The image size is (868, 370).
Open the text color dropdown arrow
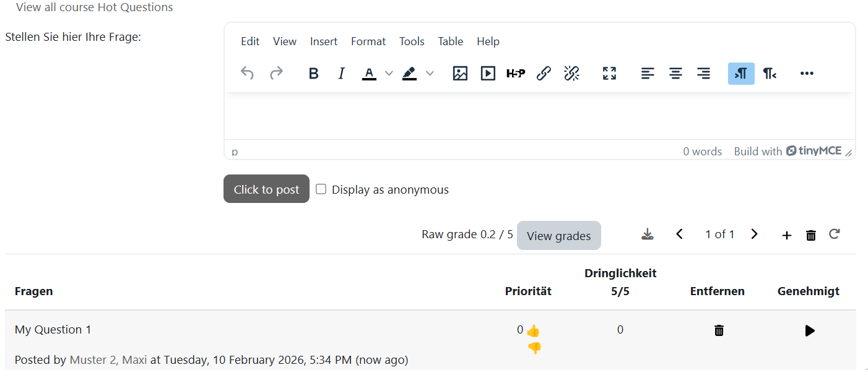(x=389, y=74)
